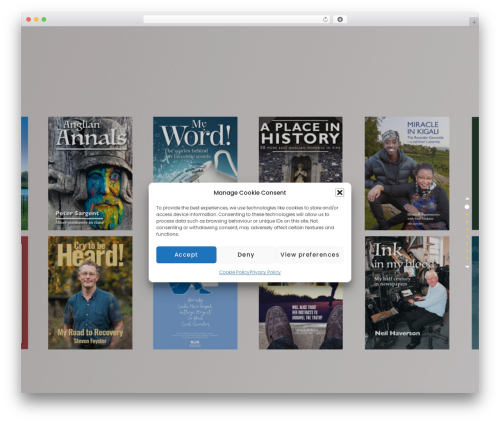
Task: Open the A Place in History book cover
Action: pyautogui.click(x=301, y=149)
